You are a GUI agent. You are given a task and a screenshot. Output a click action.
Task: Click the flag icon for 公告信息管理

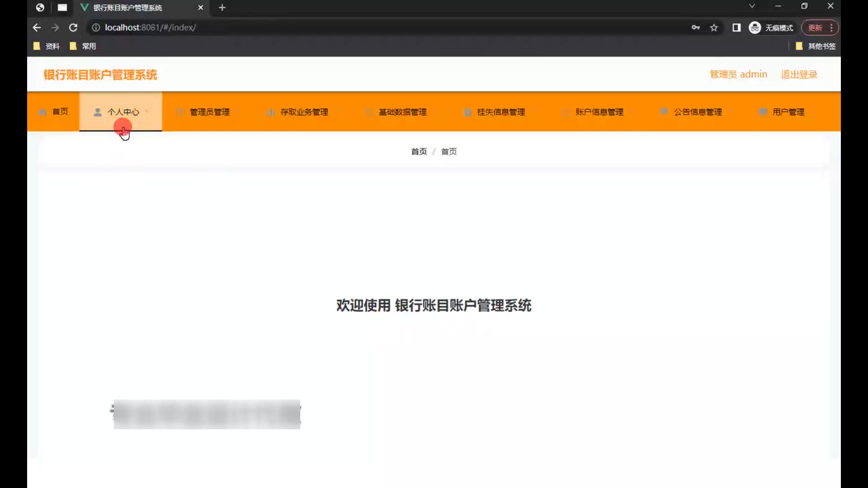click(x=664, y=112)
